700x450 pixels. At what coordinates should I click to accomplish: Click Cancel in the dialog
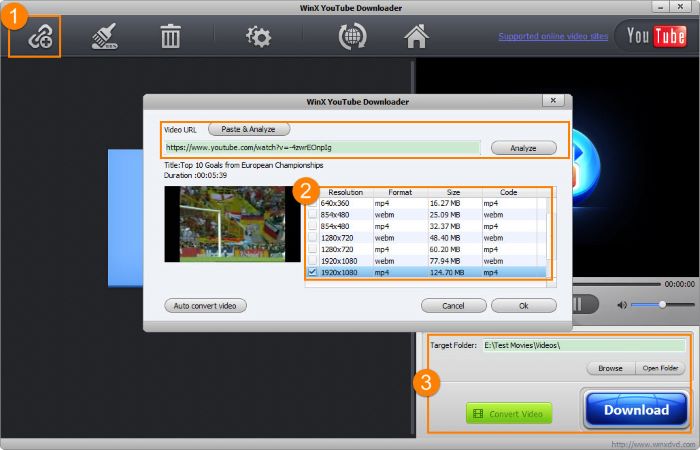(454, 306)
